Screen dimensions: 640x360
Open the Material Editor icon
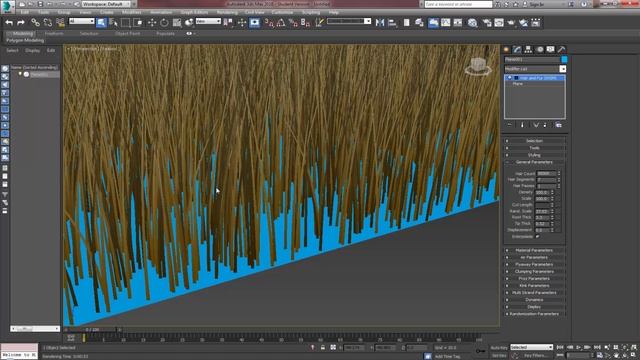472,23
